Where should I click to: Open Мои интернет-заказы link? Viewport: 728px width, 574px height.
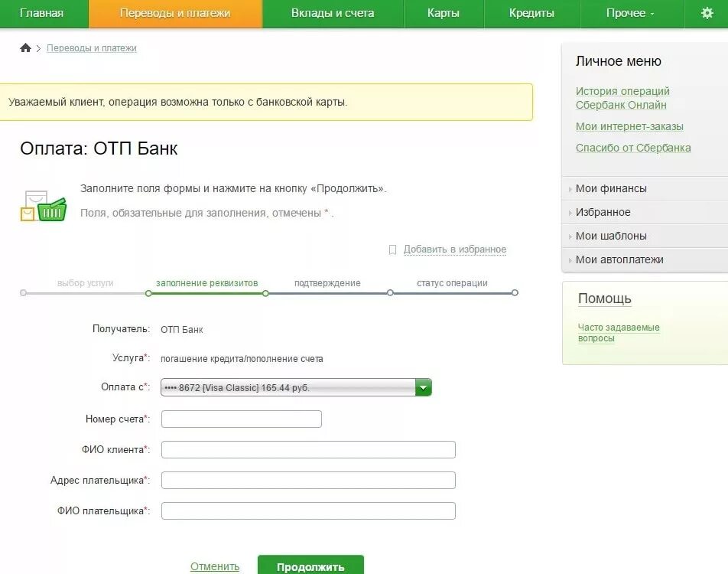pyautogui.click(x=629, y=126)
